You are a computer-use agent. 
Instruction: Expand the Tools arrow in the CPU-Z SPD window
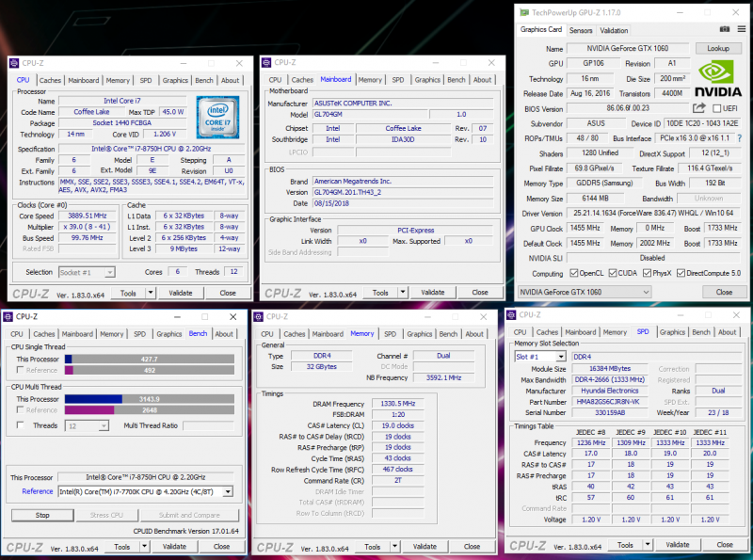coord(648,545)
